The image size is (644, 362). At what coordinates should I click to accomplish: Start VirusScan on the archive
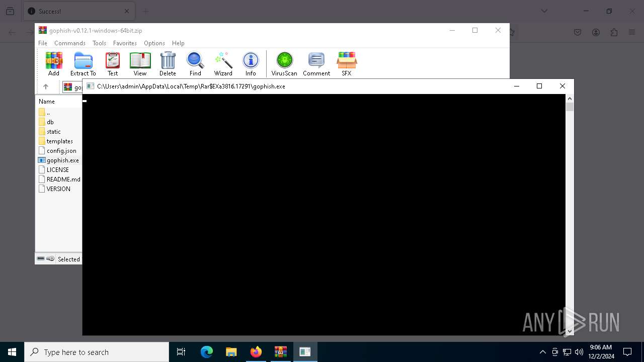(284, 64)
